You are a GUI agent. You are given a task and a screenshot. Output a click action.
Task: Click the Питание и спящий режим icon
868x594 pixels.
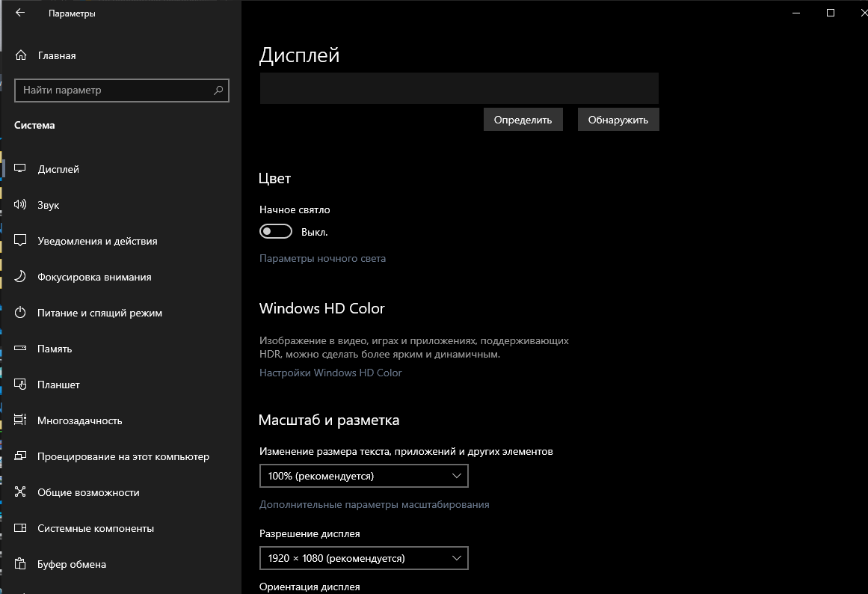(x=20, y=313)
